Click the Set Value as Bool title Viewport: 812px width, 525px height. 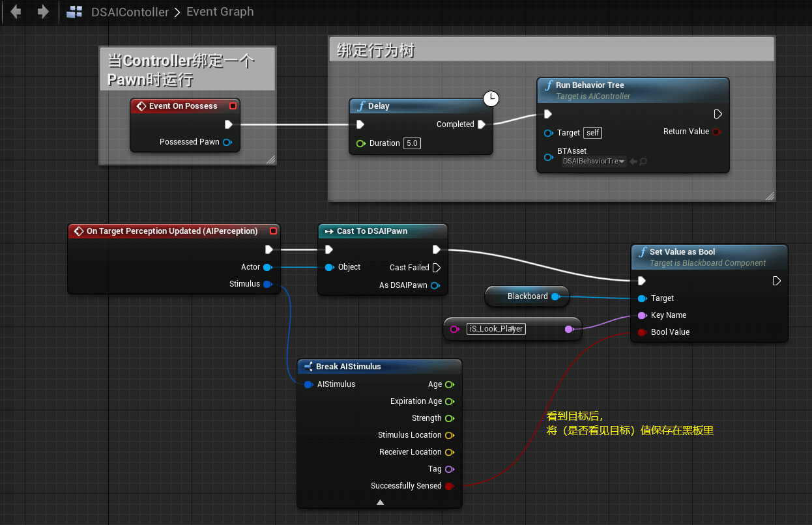[x=682, y=252]
